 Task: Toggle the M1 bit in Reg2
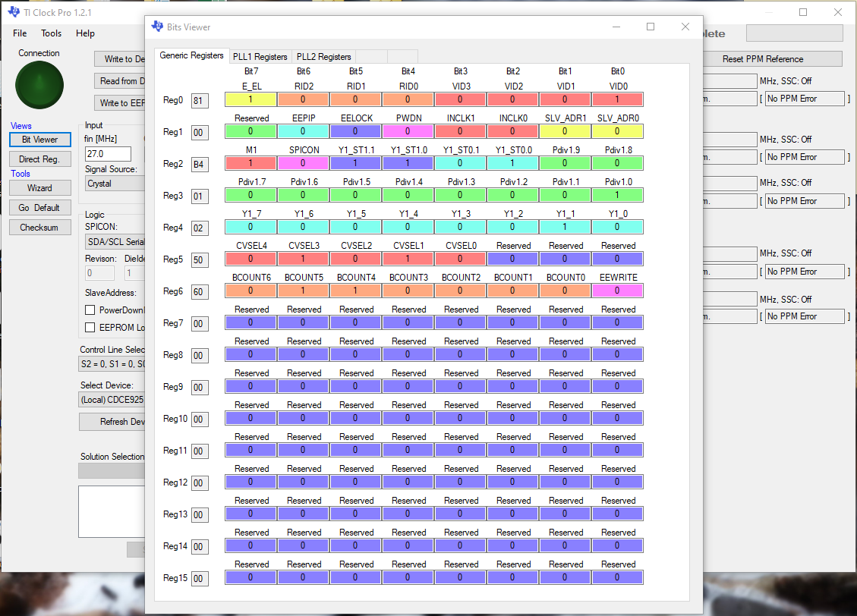(x=250, y=163)
